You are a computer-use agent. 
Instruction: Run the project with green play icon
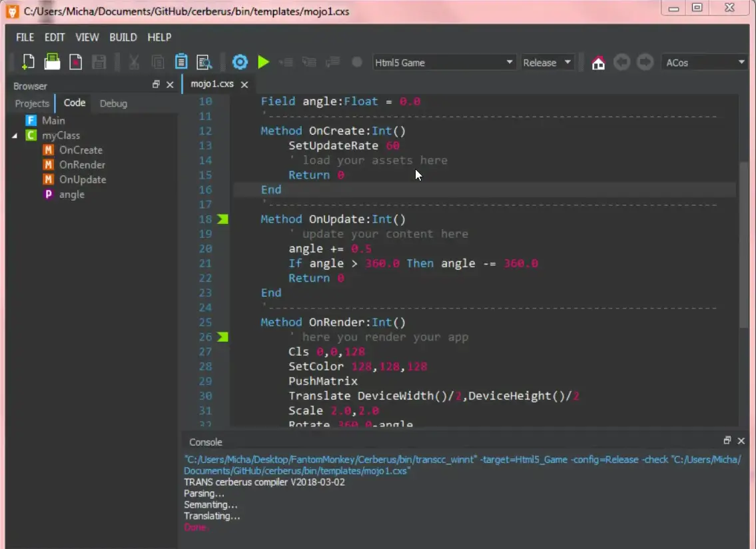click(264, 63)
